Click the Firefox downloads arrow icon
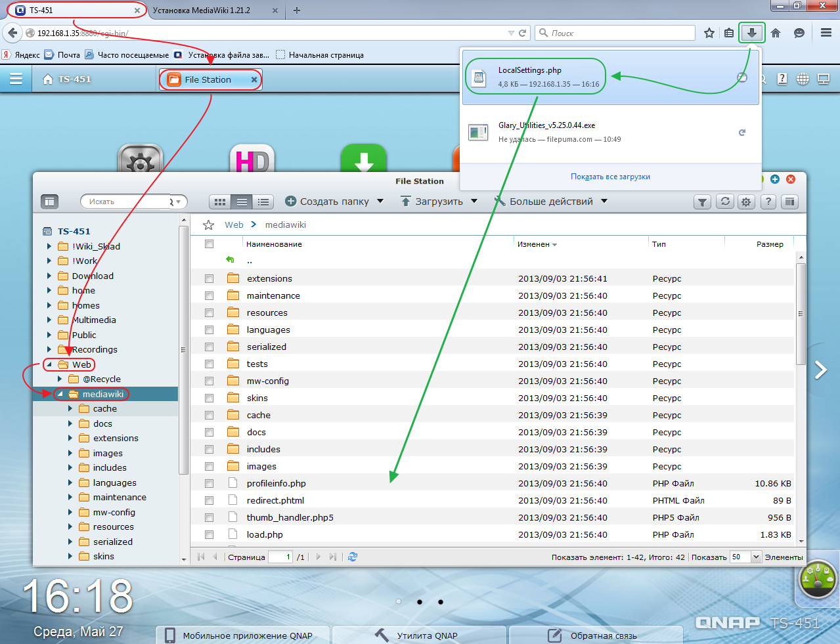840x644 pixels. [x=752, y=33]
